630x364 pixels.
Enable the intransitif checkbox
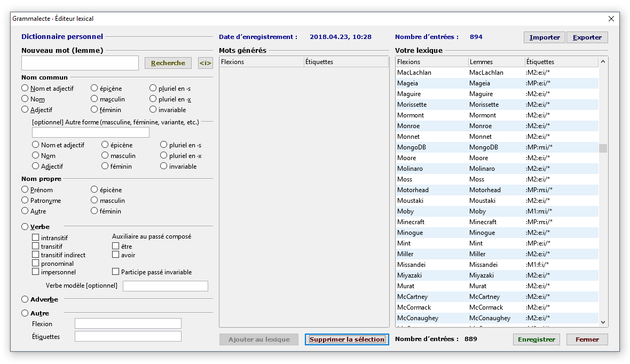pos(36,238)
